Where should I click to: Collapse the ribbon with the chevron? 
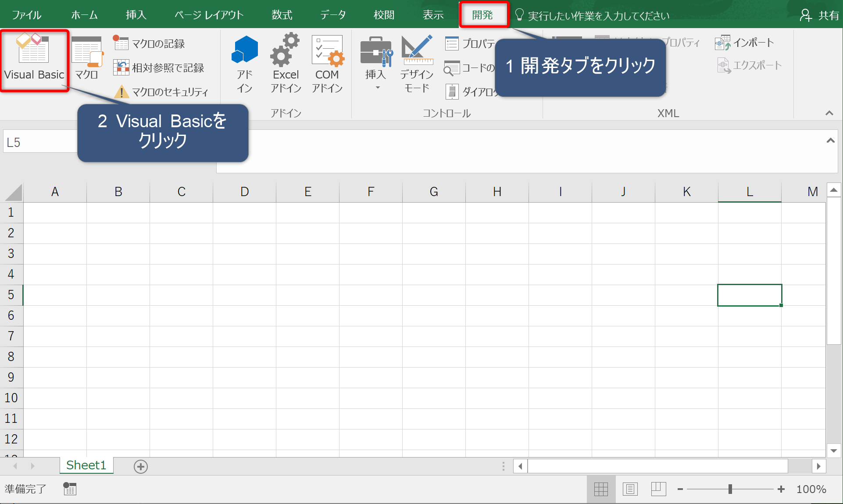click(829, 113)
